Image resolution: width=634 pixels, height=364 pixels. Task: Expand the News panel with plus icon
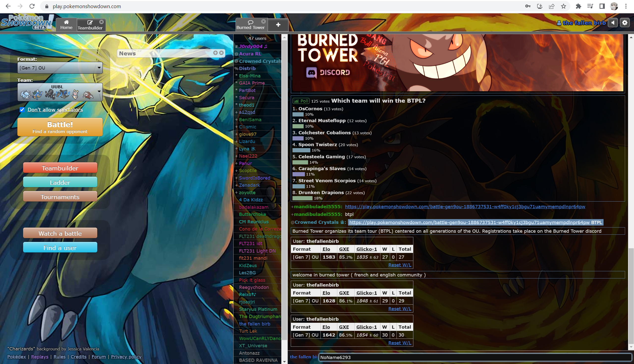coord(215,53)
